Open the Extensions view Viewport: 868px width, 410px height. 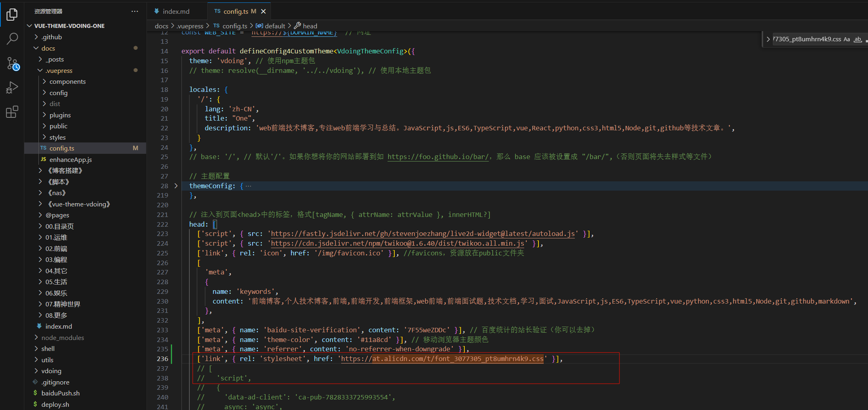(x=12, y=112)
